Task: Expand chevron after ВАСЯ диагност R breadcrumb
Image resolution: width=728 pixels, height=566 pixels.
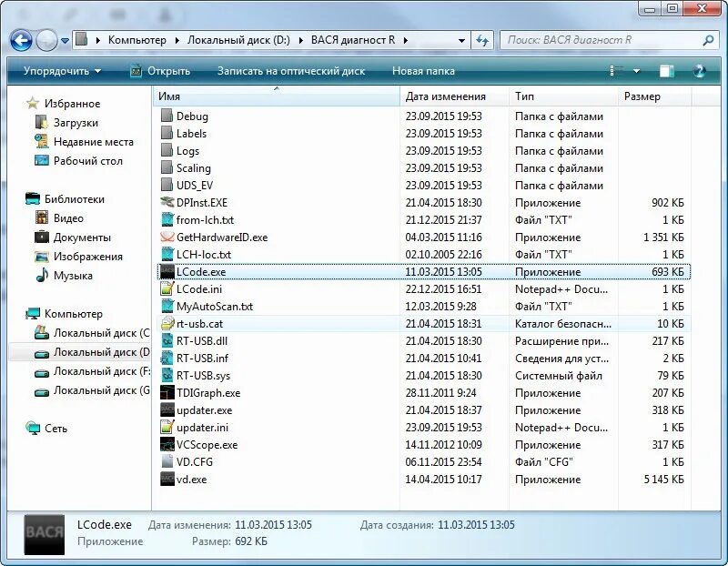Action: (x=406, y=40)
